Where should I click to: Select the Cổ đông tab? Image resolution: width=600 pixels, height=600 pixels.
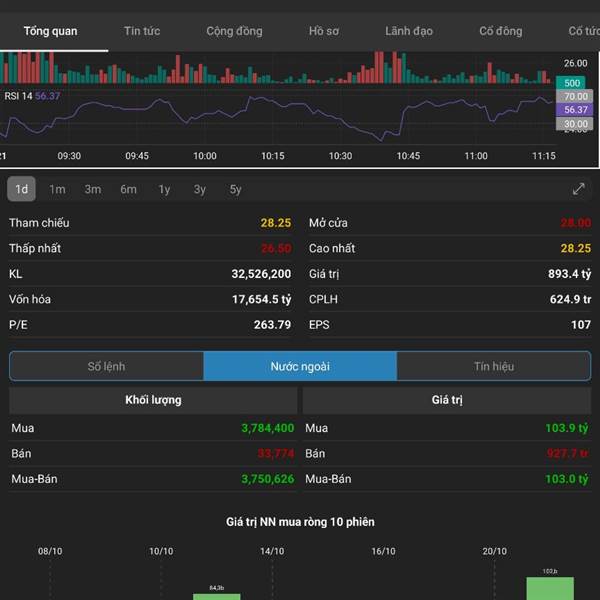pos(500,31)
